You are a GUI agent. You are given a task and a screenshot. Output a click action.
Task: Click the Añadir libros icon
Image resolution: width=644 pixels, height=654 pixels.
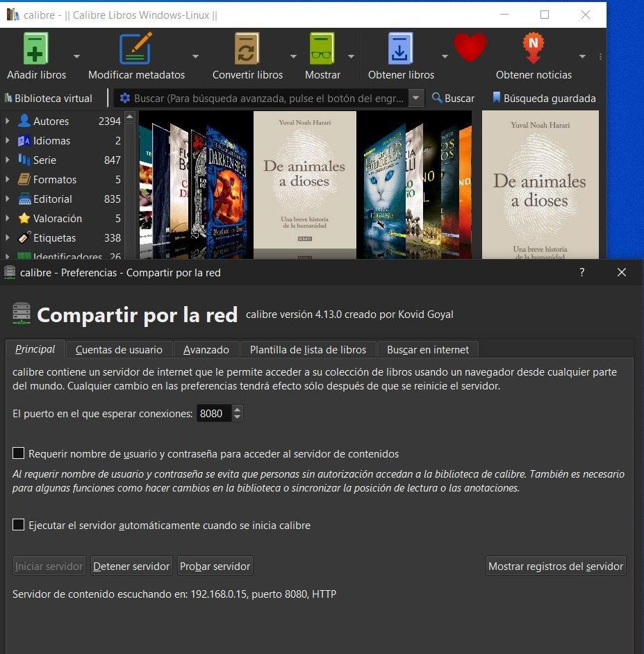(x=35, y=49)
